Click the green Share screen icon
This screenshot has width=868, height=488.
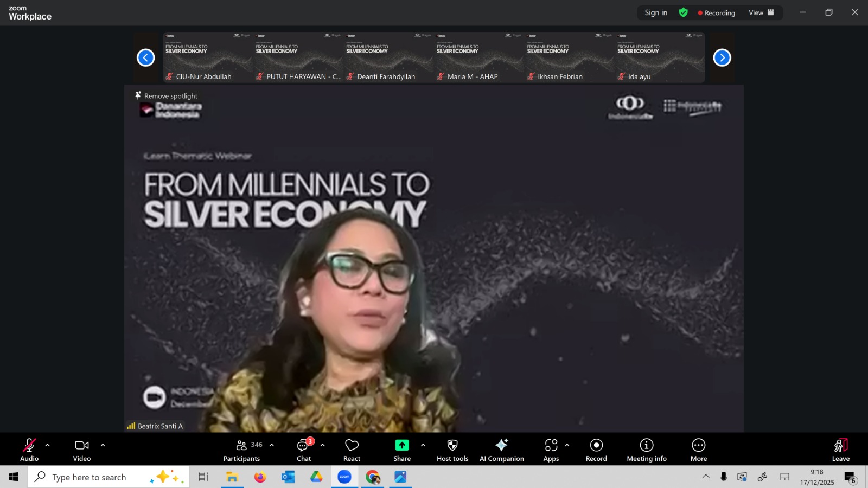401,445
